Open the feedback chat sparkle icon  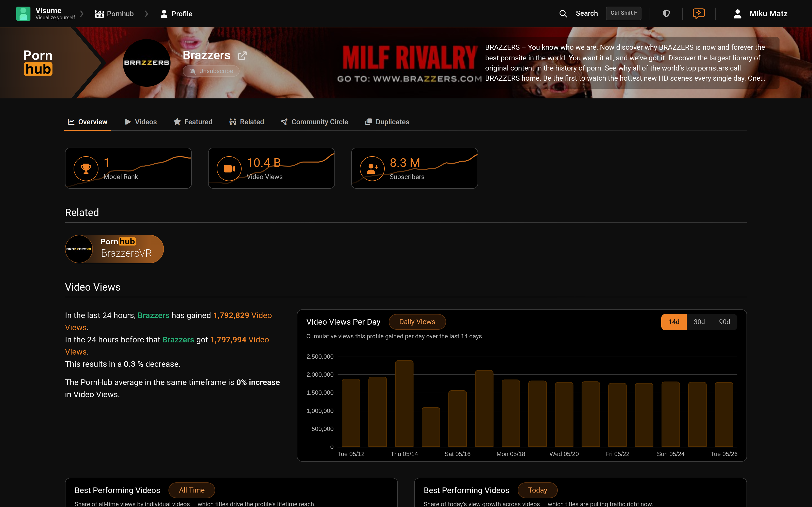tap(699, 13)
